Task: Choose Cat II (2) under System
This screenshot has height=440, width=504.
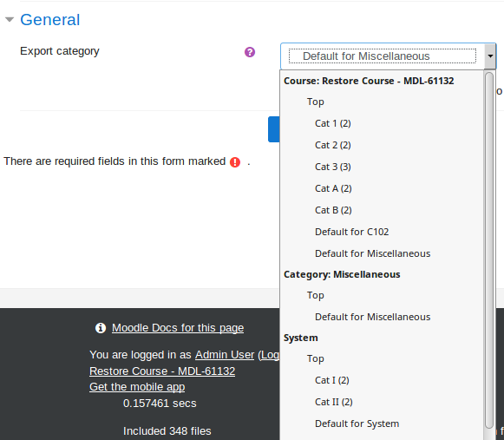Action: [334, 402]
